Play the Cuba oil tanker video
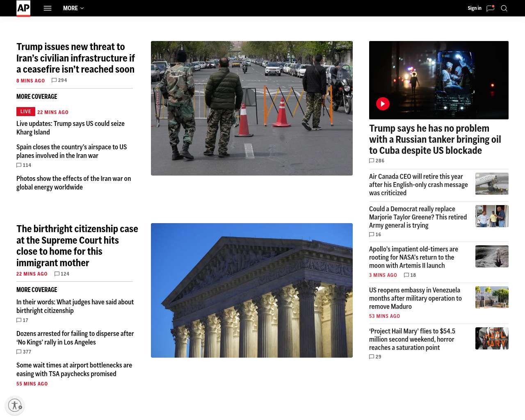 383,104
